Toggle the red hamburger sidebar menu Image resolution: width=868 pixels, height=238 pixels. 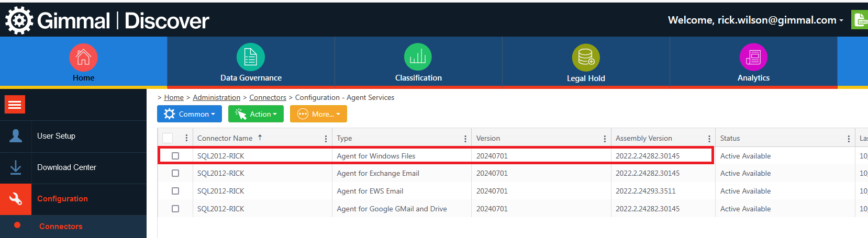pos(15,105)
